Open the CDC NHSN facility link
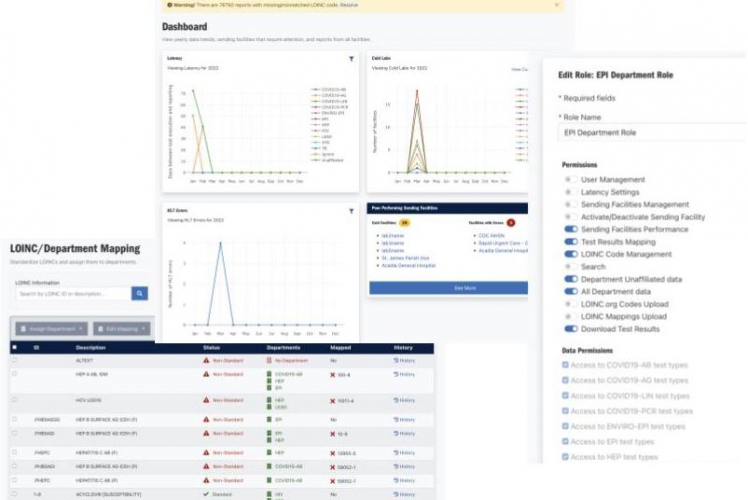 click(x=491, y=236)
